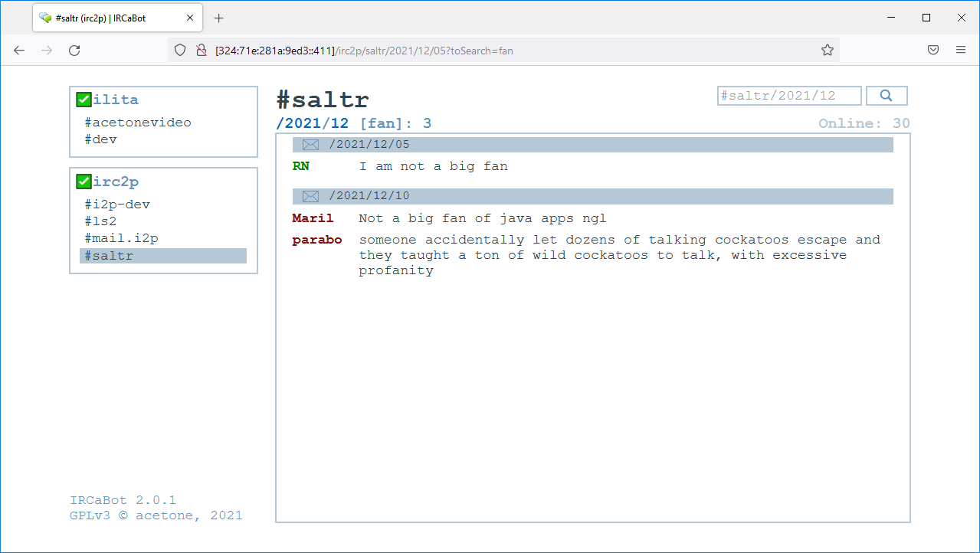980x553 pixels.
Task: Click the envelope icon beside /2021/12/10
Action: 310,196
